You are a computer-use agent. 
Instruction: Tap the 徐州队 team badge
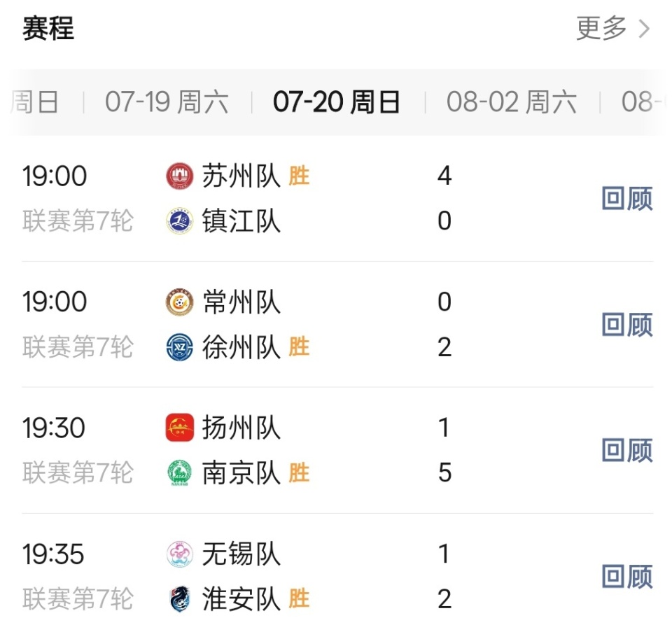(180, 346)
